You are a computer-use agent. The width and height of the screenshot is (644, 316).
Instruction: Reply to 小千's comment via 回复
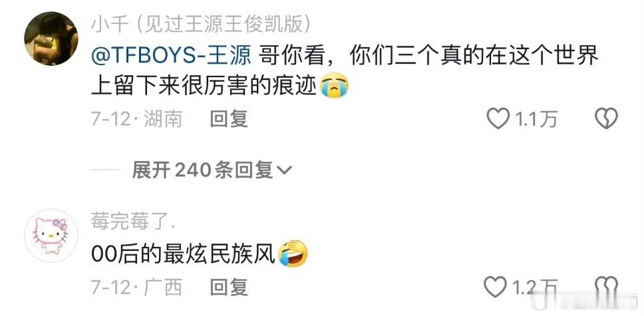(x=229, y=119)
